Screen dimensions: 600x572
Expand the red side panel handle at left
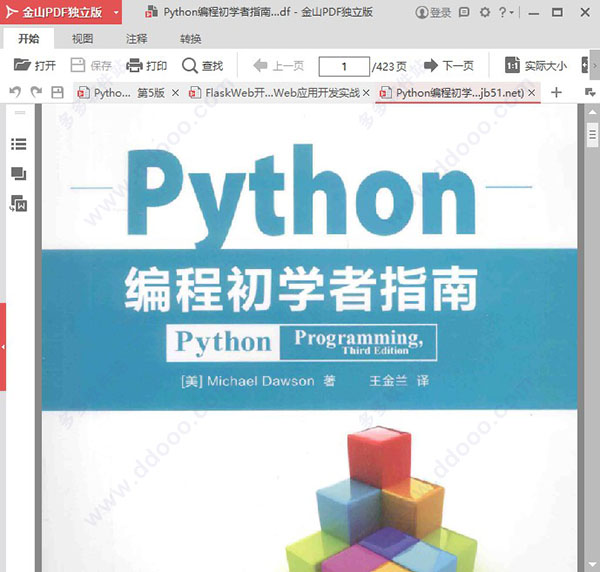click(3, 347)
